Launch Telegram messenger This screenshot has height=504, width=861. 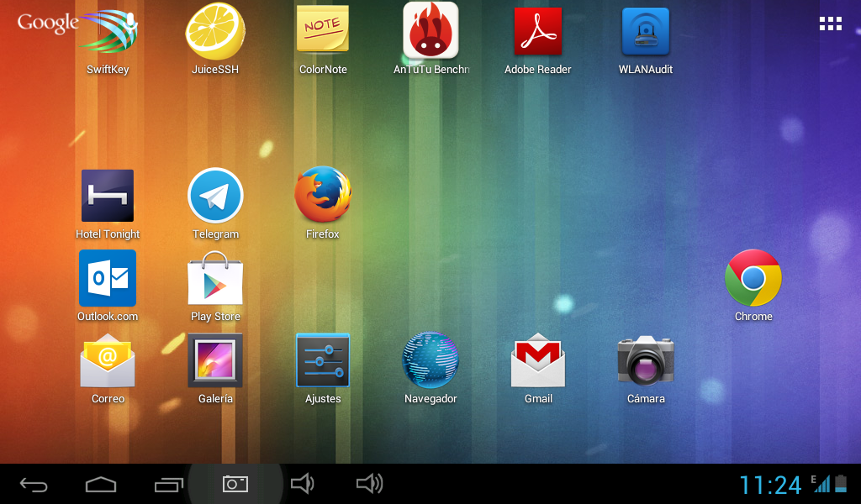click(215, 204)
